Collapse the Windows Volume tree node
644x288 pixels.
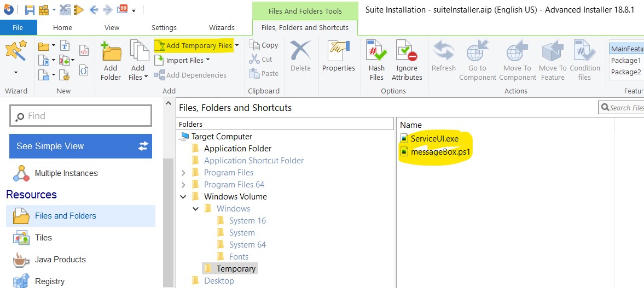tap(183, 197)
